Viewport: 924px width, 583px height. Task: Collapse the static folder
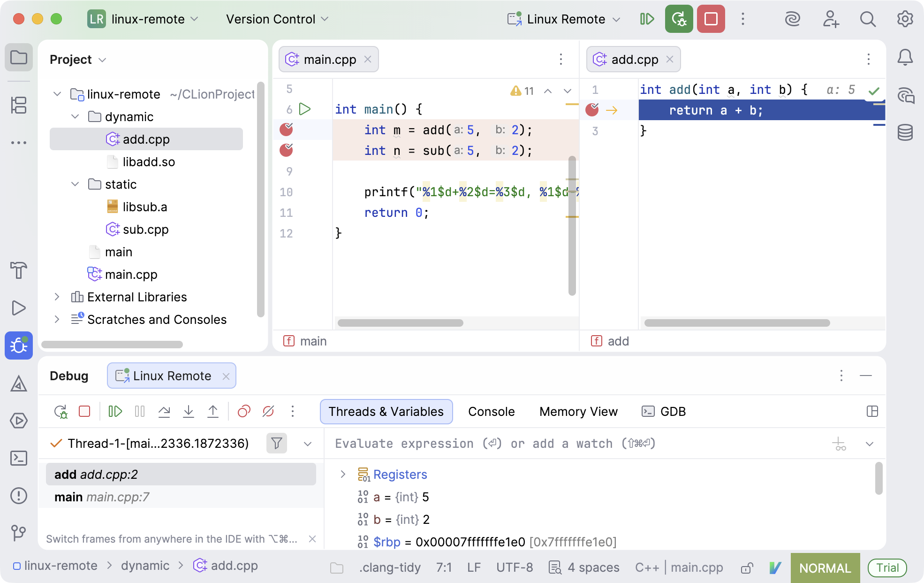75,184
